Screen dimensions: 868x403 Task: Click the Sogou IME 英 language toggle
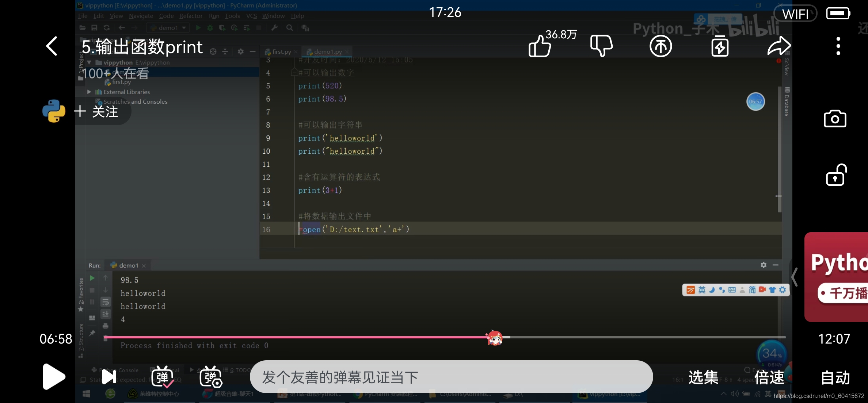pos(702,290)
